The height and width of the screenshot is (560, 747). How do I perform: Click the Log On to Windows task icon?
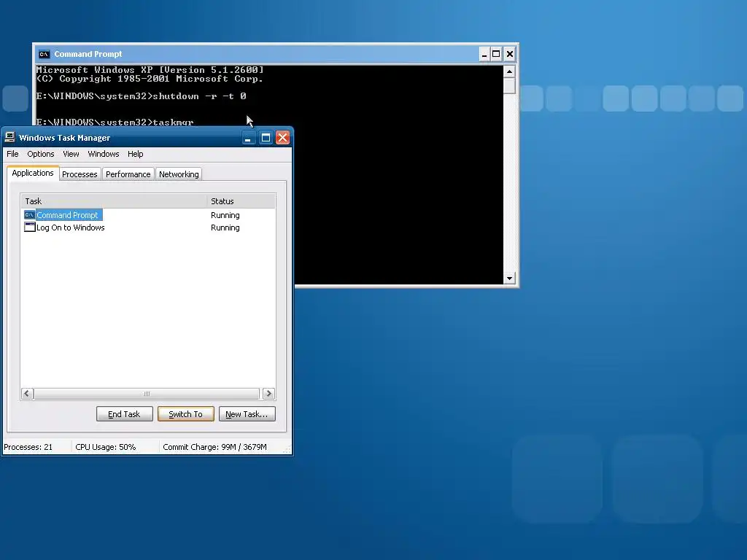(x=29, y=227)
